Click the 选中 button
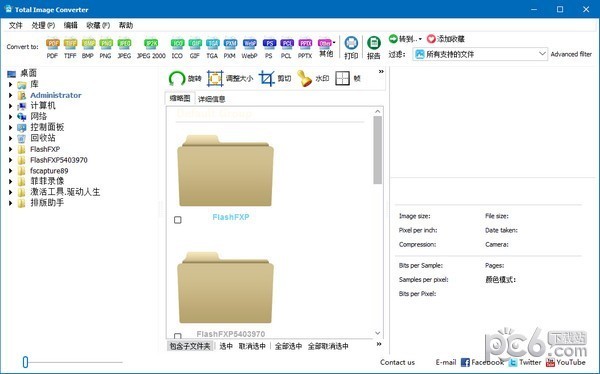The height and width of the screenshot is (374, 600). point(226,346)
